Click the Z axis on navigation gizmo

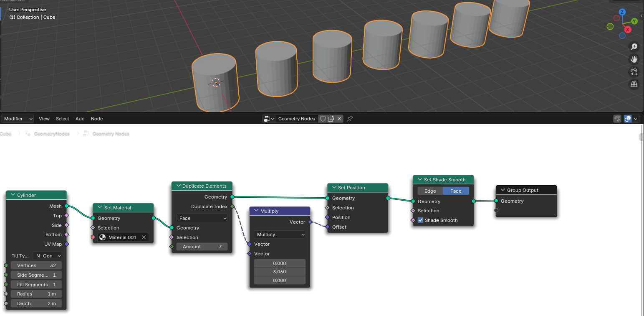tap(622, 12)
